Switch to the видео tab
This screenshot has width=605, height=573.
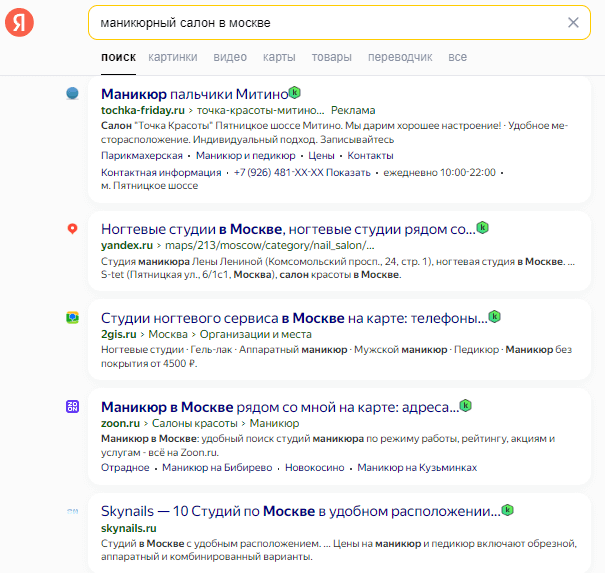tap(230, 57)
